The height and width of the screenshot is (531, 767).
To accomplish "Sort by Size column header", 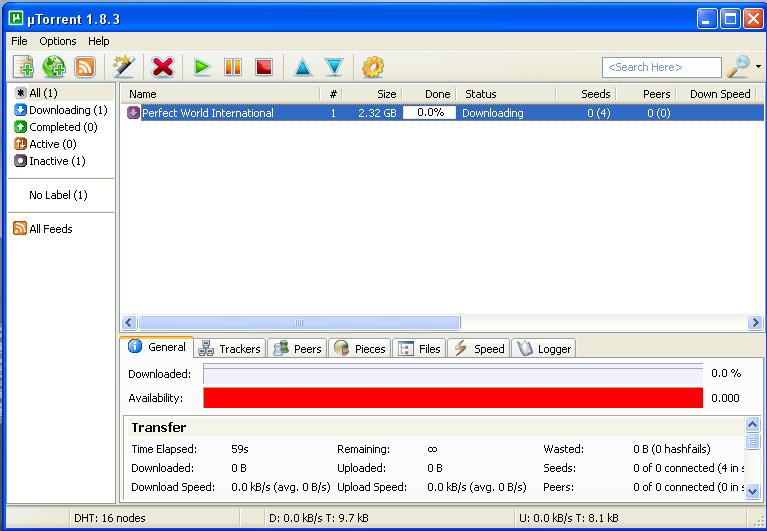I will (x=372, y=94).
